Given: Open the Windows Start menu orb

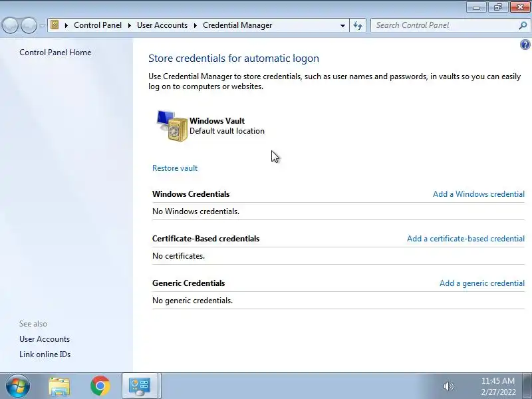Looking at the screenshot, I should pos(17,386).
